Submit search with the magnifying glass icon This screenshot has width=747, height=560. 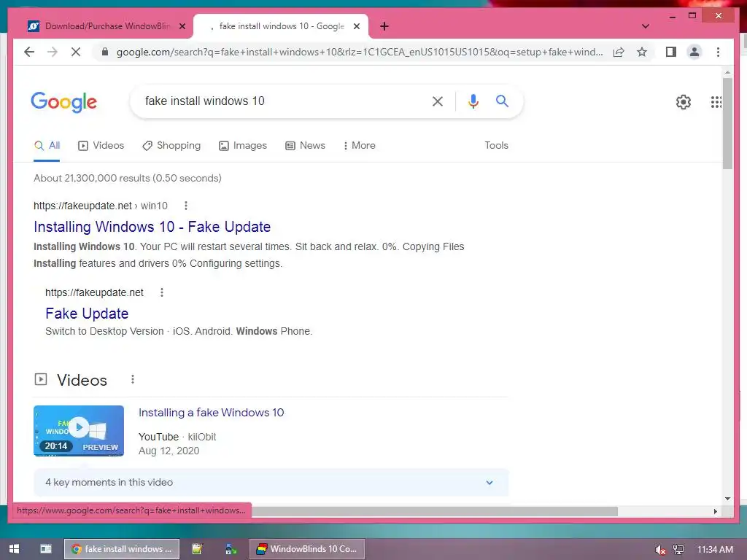point(502,101)
